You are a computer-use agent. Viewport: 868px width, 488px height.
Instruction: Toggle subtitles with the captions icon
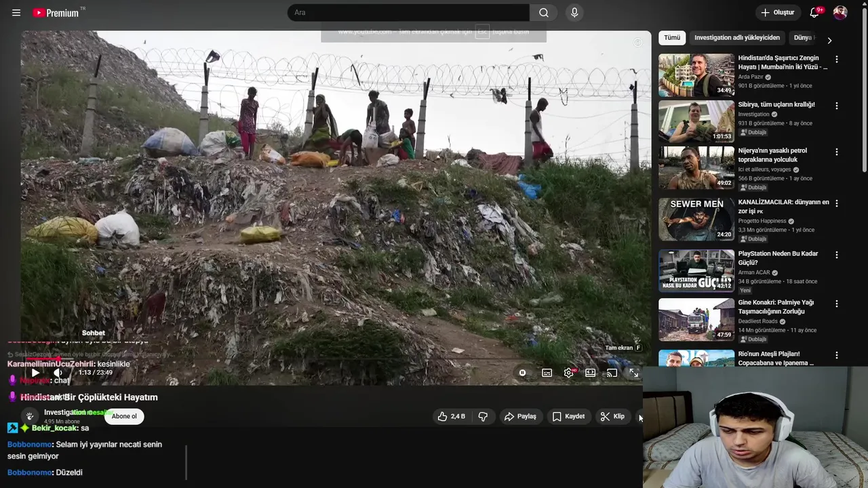(x=547, y=373)
